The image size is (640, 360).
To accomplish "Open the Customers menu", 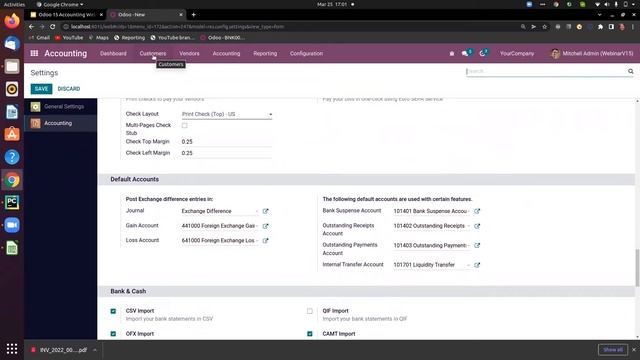I will point(153,53).
